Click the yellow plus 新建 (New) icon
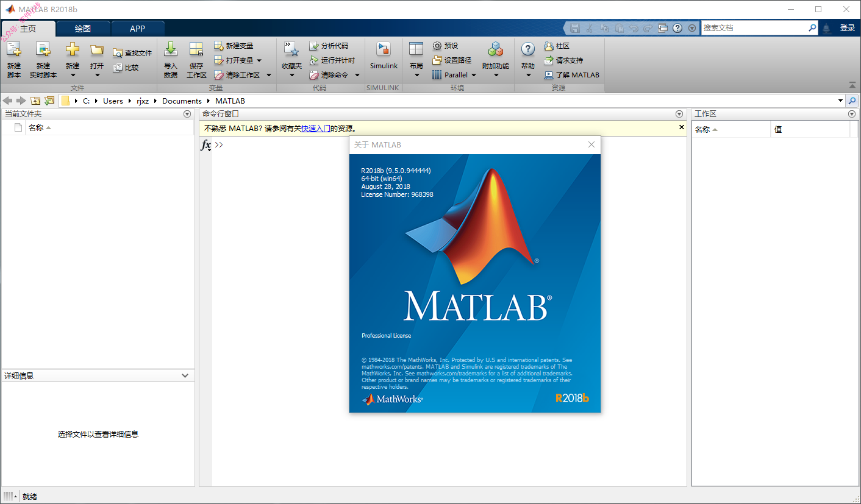This screenshot has width=861, height=504. pos(73,50)
